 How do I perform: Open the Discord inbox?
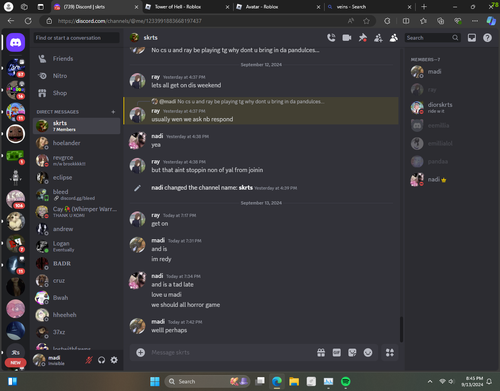(472, 38)
